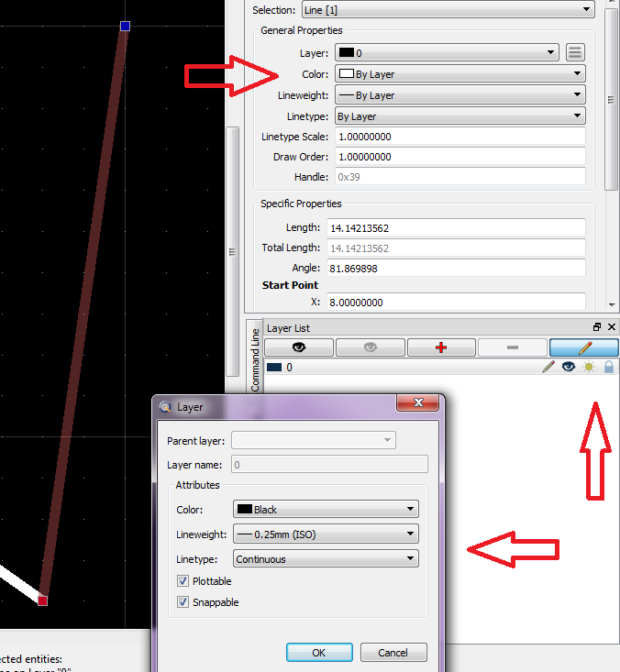Click the Linetype Scale field

pyautogui.click(x=460, y=137)
